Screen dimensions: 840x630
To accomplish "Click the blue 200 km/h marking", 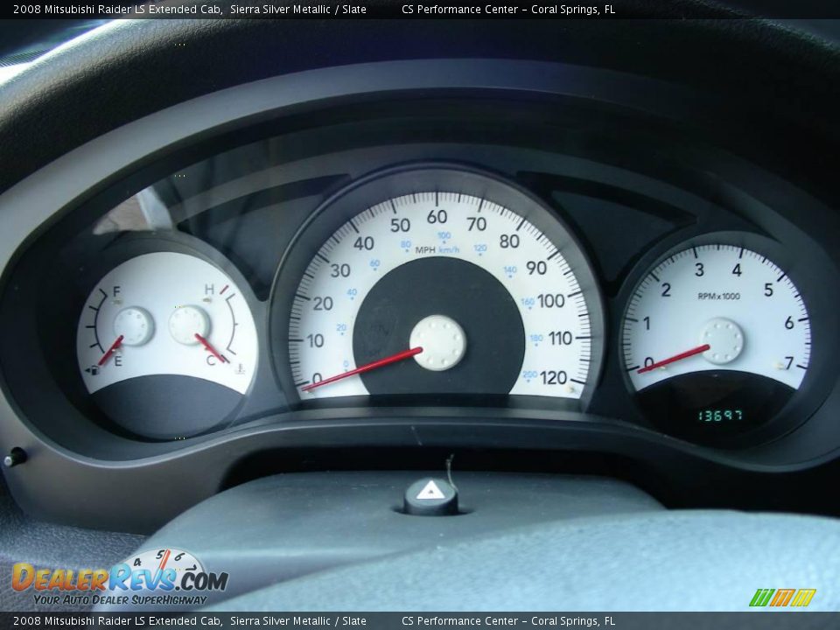I will (x=529, y=374).
